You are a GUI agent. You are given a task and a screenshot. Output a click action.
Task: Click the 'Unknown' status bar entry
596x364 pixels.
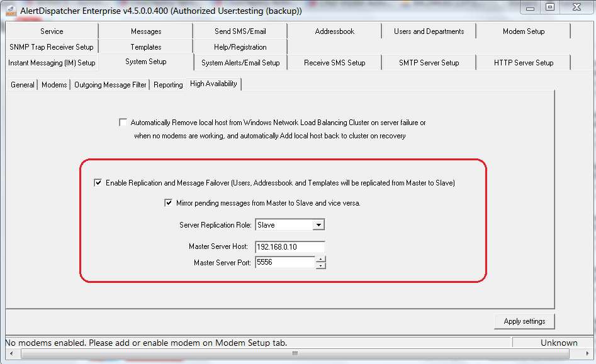[559, 343]
